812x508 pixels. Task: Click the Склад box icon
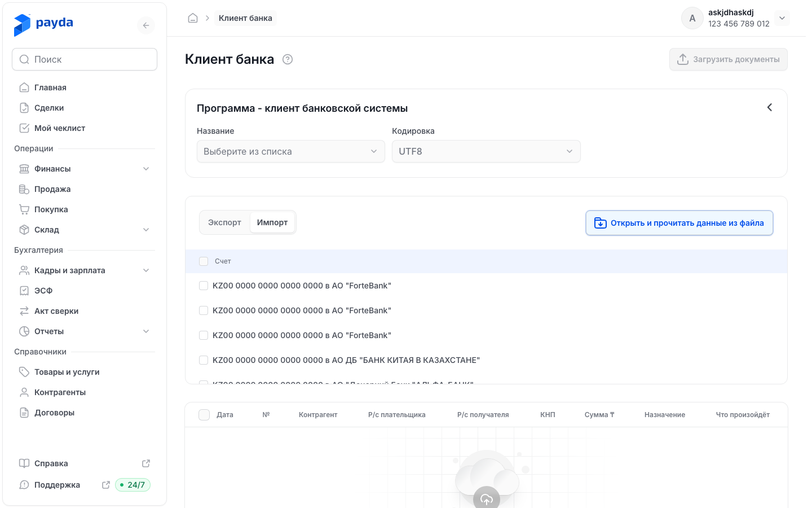click(24, 230)
